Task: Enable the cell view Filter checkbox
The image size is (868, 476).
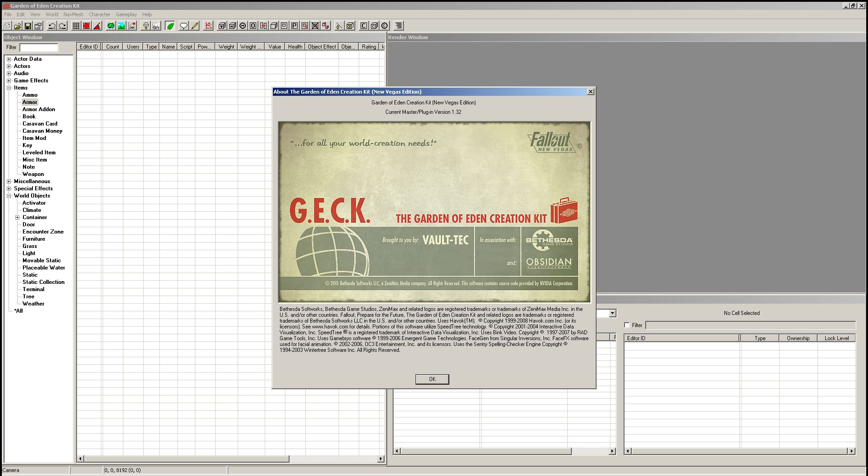Action: tap(627, 325)
